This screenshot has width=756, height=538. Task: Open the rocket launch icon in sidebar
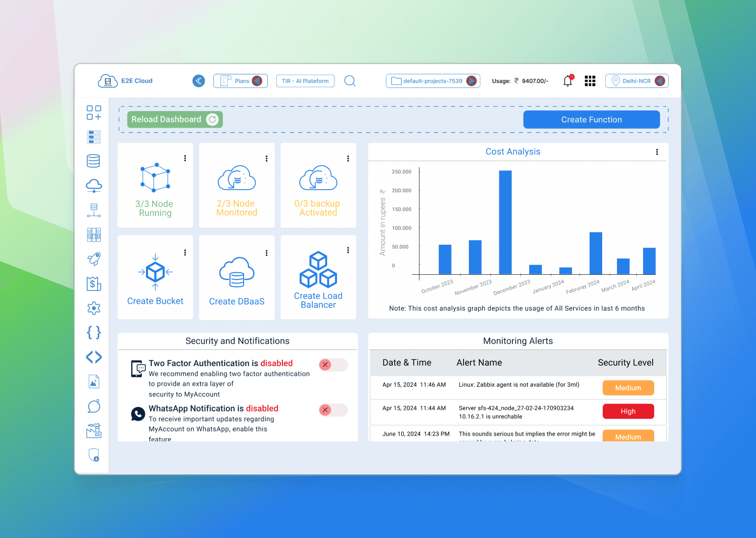(x=94, y=259)
